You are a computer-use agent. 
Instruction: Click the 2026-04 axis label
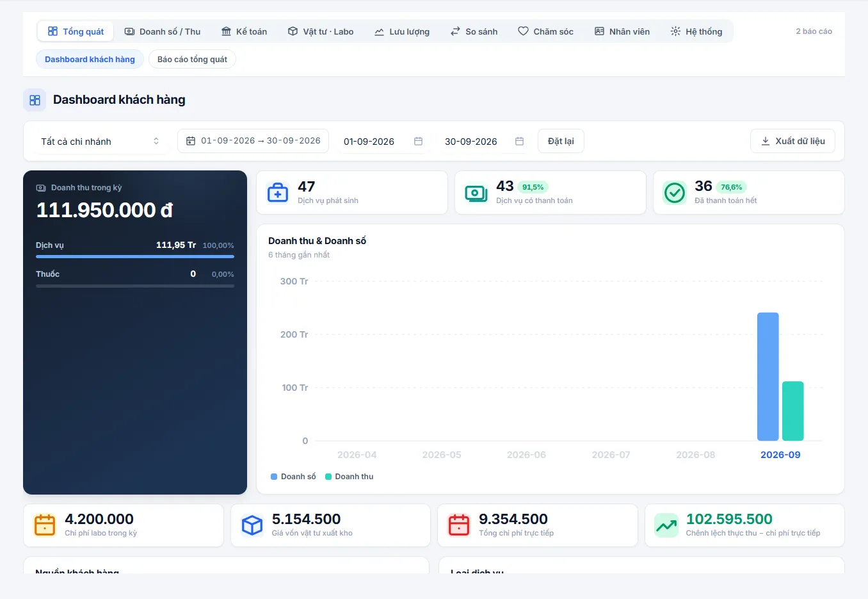(x=357, y=455)
